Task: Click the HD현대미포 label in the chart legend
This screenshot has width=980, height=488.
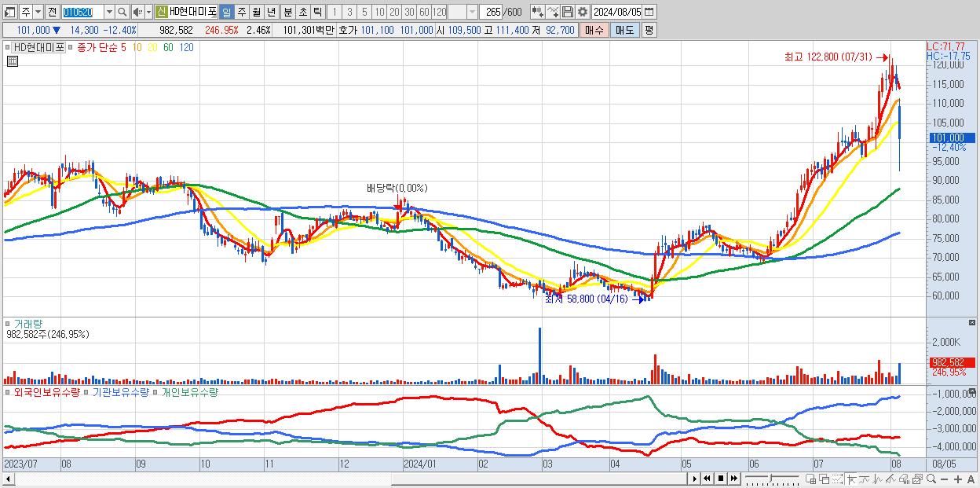Action: [38, 47]
